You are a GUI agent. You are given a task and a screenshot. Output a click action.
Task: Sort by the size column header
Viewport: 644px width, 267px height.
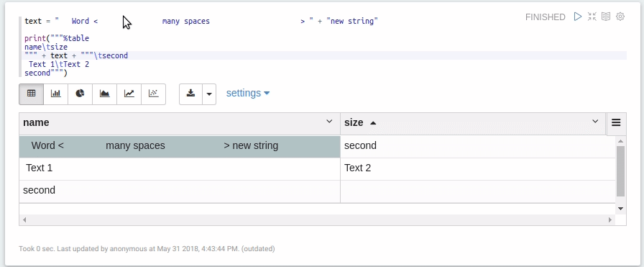(x=354, y=122)
